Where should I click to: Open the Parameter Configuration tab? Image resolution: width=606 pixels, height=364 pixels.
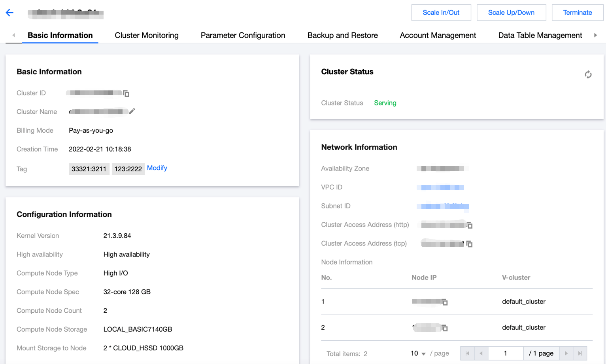coord(243,35)
